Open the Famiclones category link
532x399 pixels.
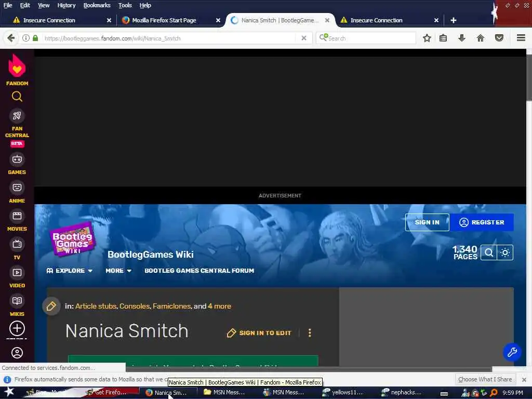pos(171,307)
